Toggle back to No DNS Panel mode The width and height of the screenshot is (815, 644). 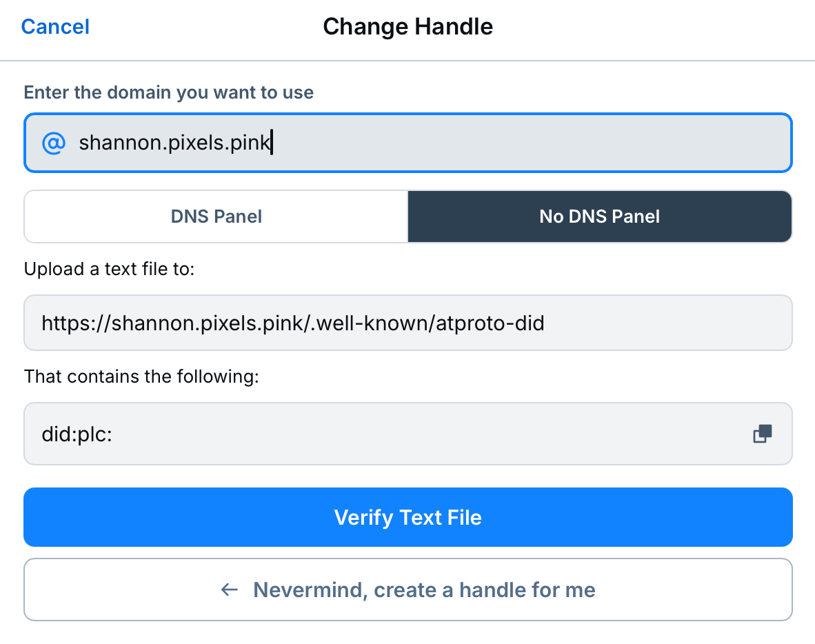[x=598, y=216]
